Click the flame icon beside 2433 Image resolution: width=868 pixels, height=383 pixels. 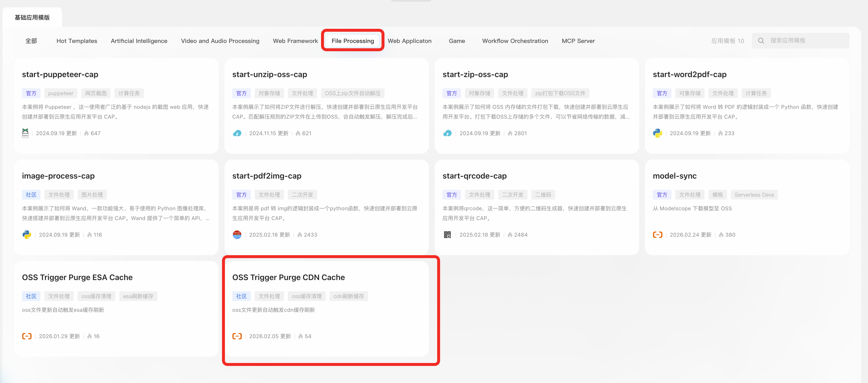point(300,235)
